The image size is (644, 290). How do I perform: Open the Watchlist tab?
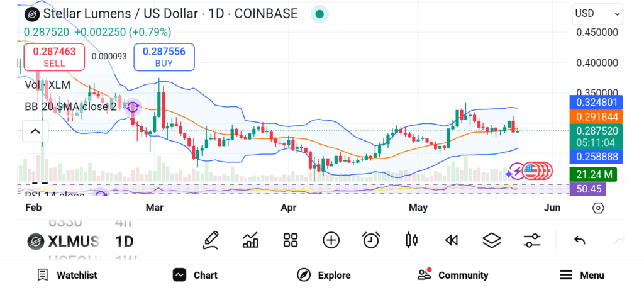67,275
